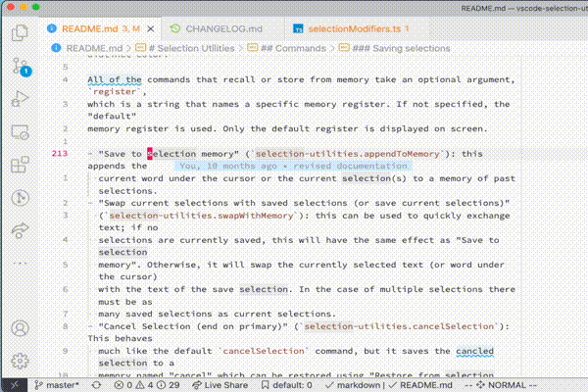The width and height of the screenshot is (588, 392).
Task: Click the yellow macOS minimize window button
Action: click(x=24, y=7)
